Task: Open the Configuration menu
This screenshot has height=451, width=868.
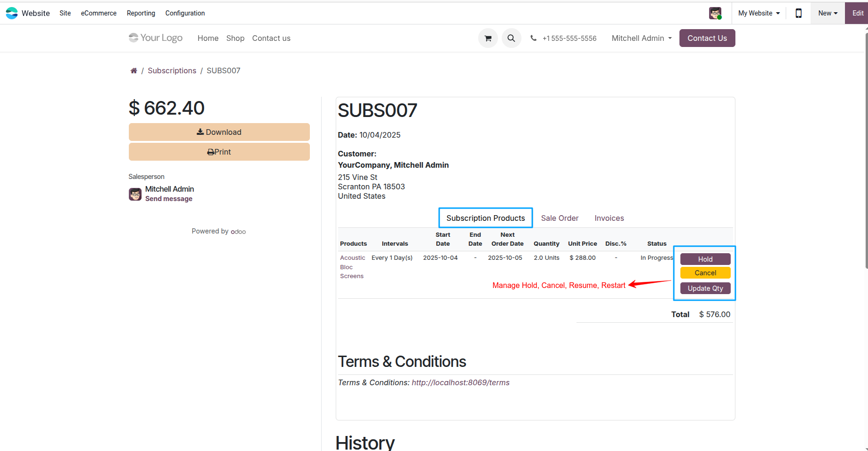Action: click(185, 13)
